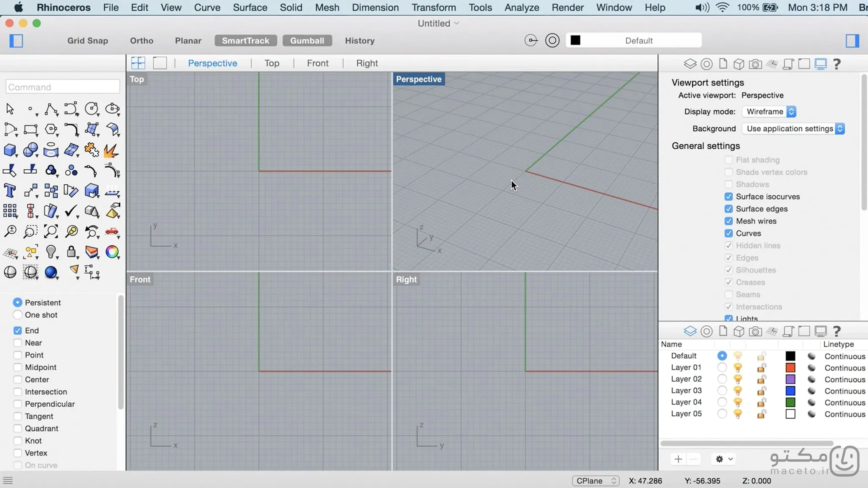868x488 pixels.
Task: Add a new layer with plus button
Action: 678,459
